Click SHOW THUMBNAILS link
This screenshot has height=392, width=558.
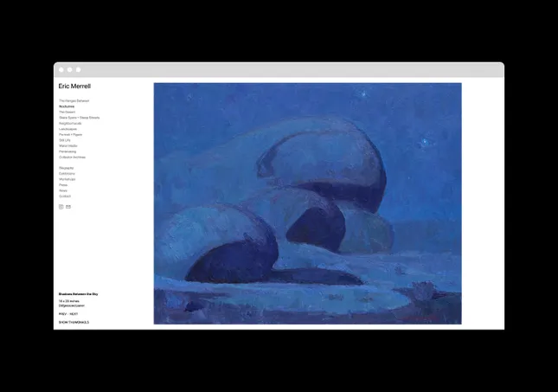74,322
